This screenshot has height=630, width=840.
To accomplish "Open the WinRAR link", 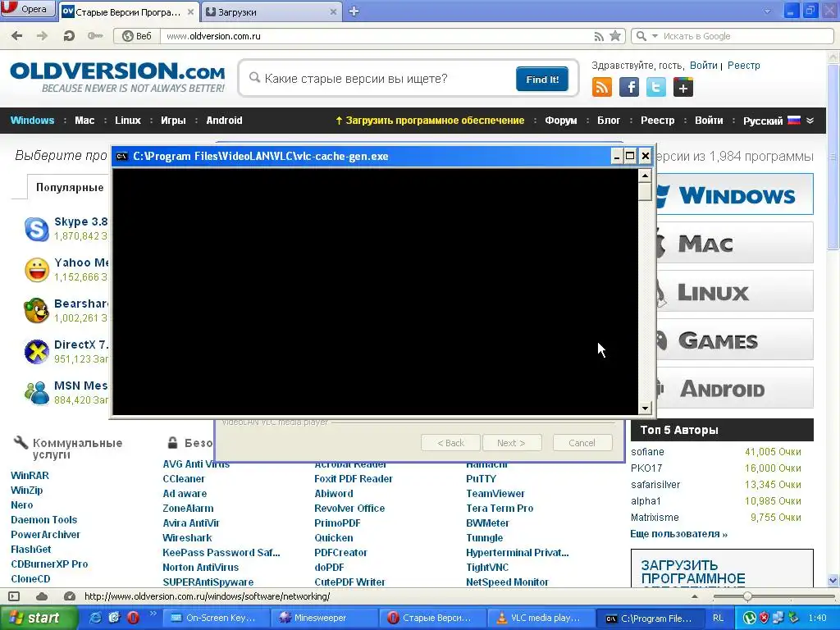I will (x=30, y=476).
